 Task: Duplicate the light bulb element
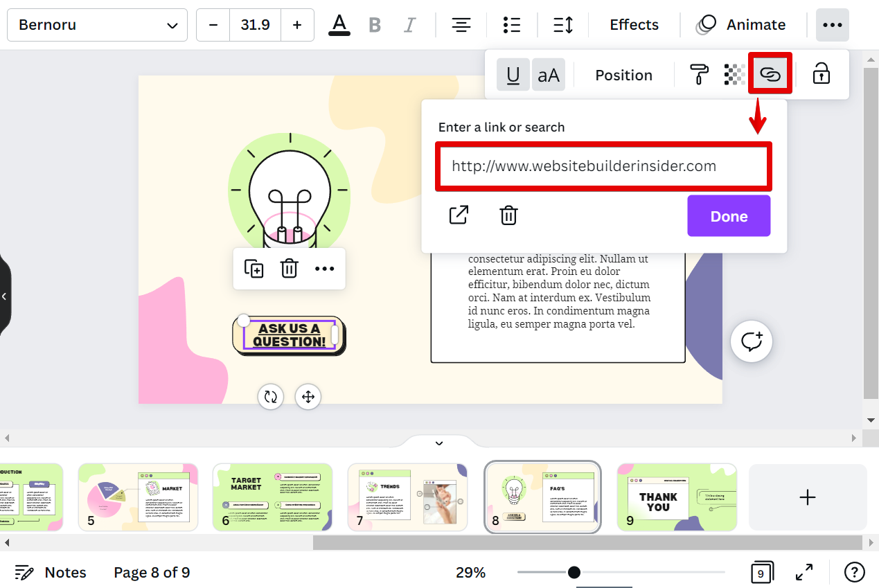pyautogui.click(x=254, y=269)
